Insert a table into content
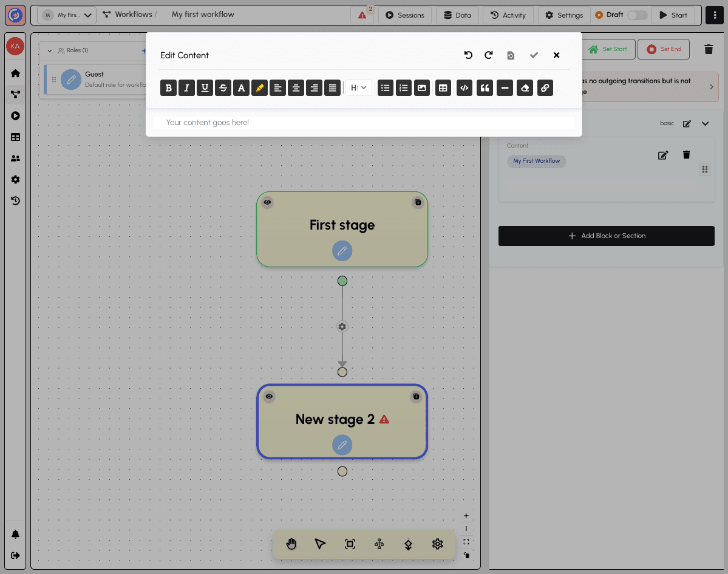 pyautogui.click(x=443, y=88)
